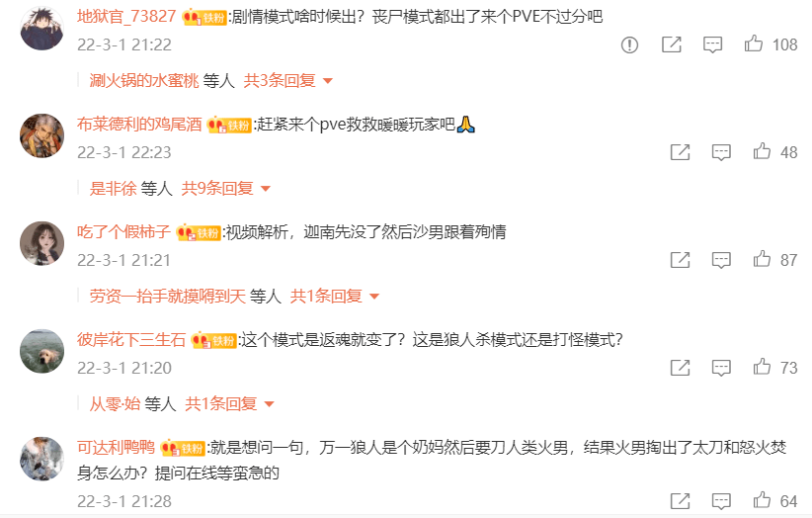This screenshot has height=518, width=812.
Task: Like the comment with 48 likes
Action: coord(762,151)
